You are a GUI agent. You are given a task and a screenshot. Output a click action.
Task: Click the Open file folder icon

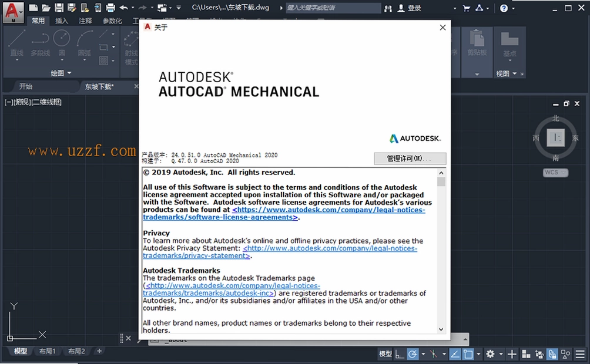click(46, 8)
